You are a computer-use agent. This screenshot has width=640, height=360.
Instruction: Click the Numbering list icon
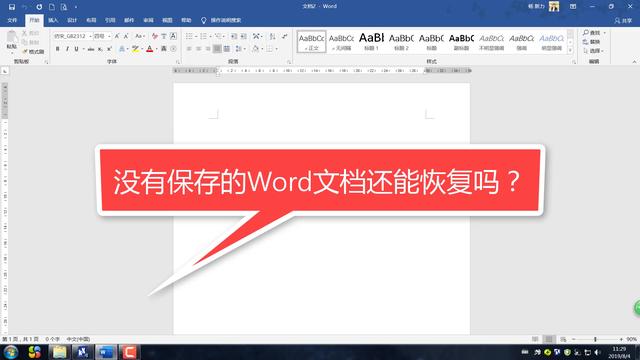click(204, 36)
